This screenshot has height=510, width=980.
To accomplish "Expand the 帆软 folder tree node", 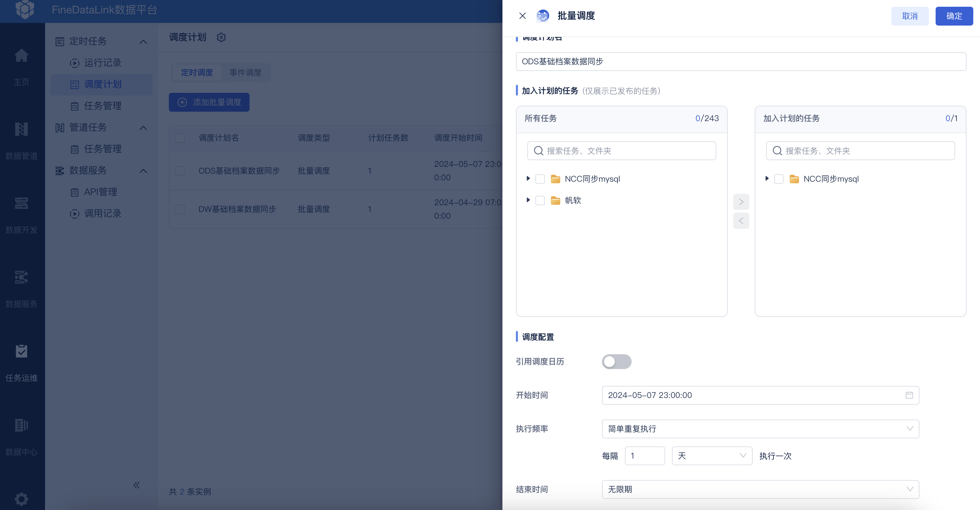I will click(528, 200).
